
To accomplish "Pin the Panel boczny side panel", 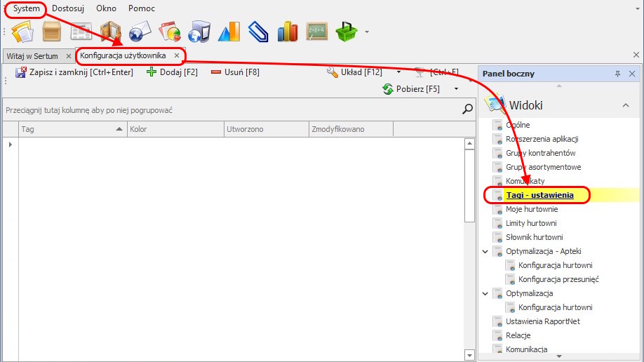I will [x=618, y=74].
